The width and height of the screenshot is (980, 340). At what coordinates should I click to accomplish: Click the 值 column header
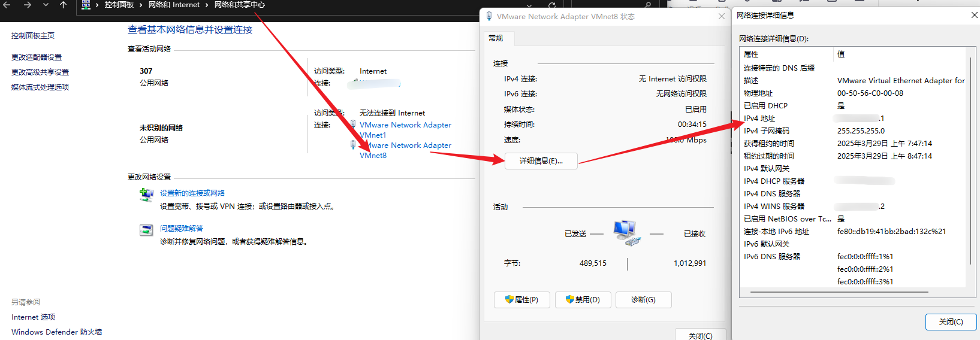[x=899, y=54]
